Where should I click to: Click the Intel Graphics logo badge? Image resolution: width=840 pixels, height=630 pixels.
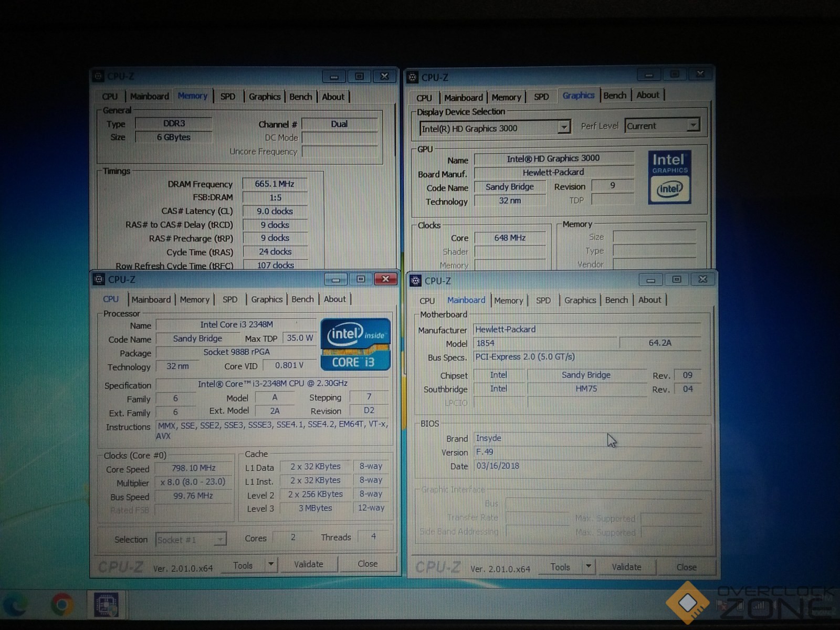[669, 177]
